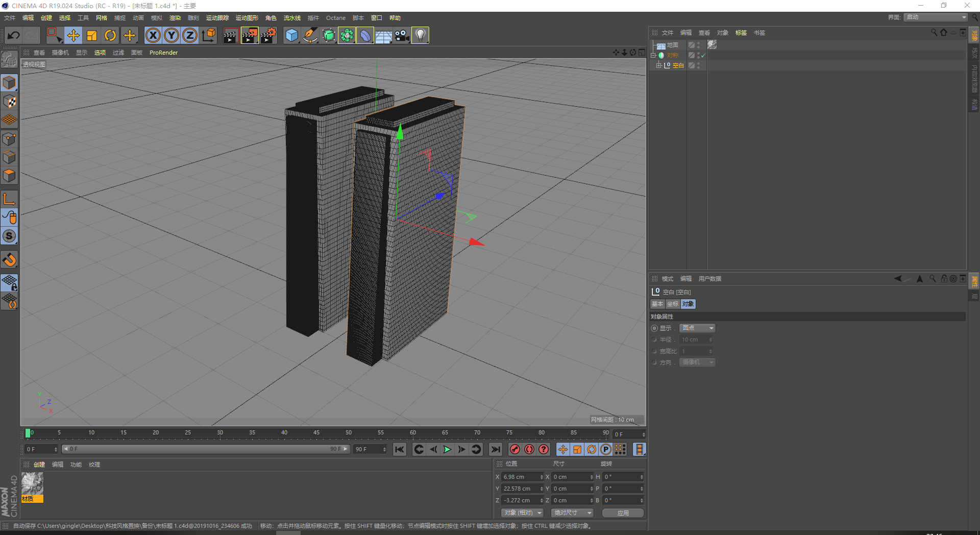
Task: Click frame 45 on timeline ruler
Action: [x=316, y=433]
